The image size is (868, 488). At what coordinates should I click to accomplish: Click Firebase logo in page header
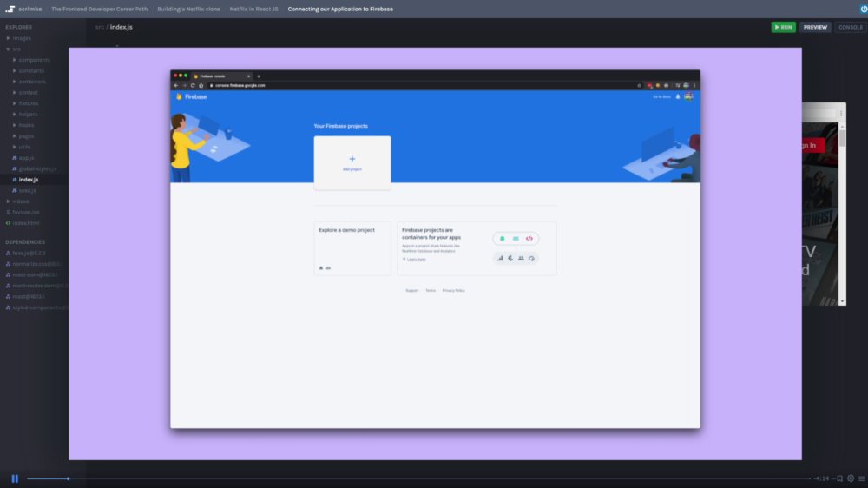point(192,96)
